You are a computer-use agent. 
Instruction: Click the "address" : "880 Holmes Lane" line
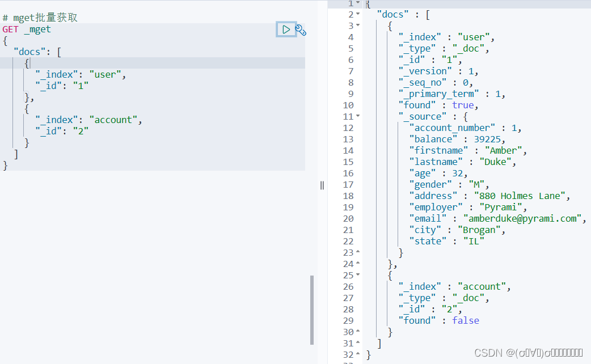pyautogui.click(x=489, y=196)
